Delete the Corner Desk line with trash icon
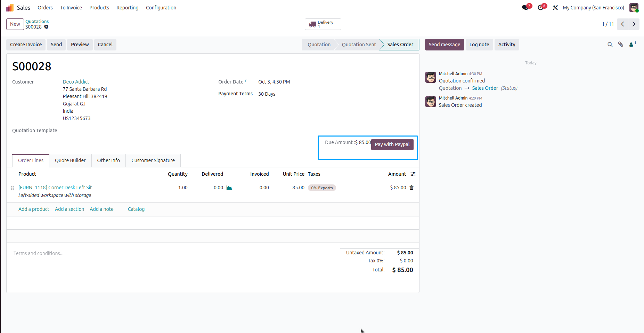Viewport: 644px width, 333px height. (411, 188)
